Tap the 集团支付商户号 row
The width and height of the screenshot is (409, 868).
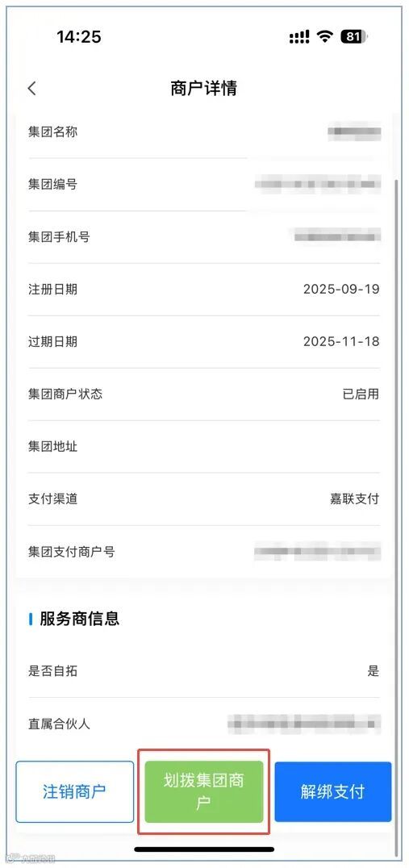click(204, 552)
